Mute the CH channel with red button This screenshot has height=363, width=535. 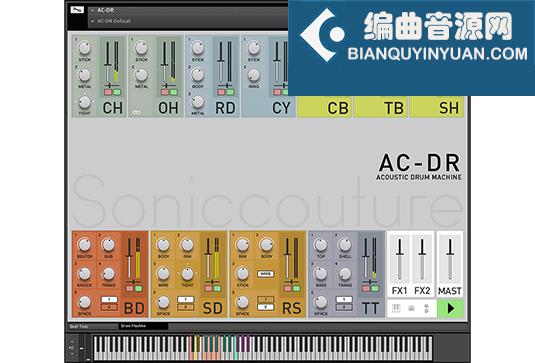[108, 92]
